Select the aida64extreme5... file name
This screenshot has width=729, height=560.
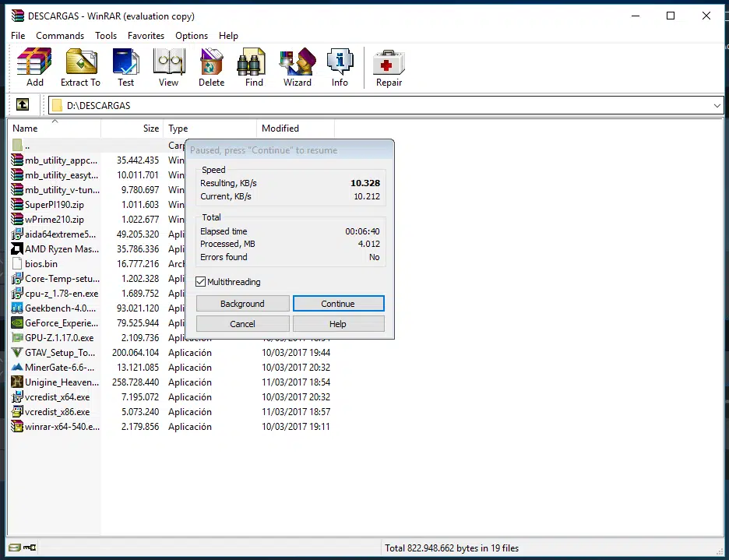click(x=61, y=234)
